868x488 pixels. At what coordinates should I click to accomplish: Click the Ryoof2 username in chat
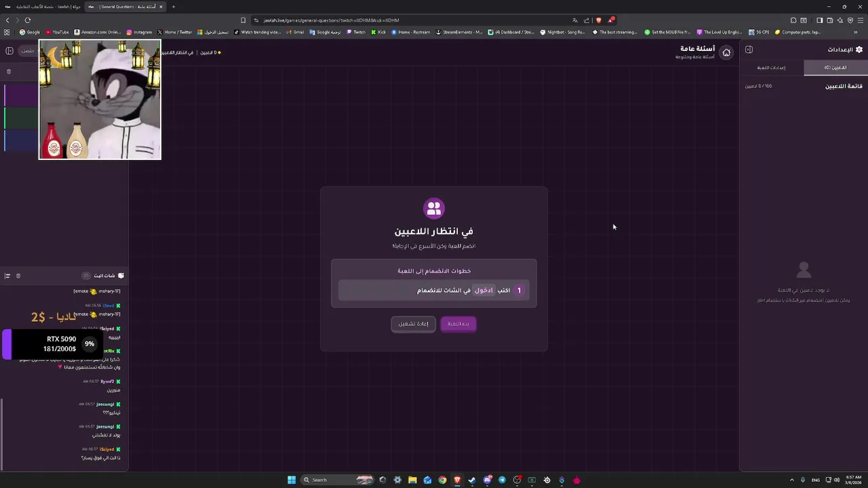(x=108, y=382)
